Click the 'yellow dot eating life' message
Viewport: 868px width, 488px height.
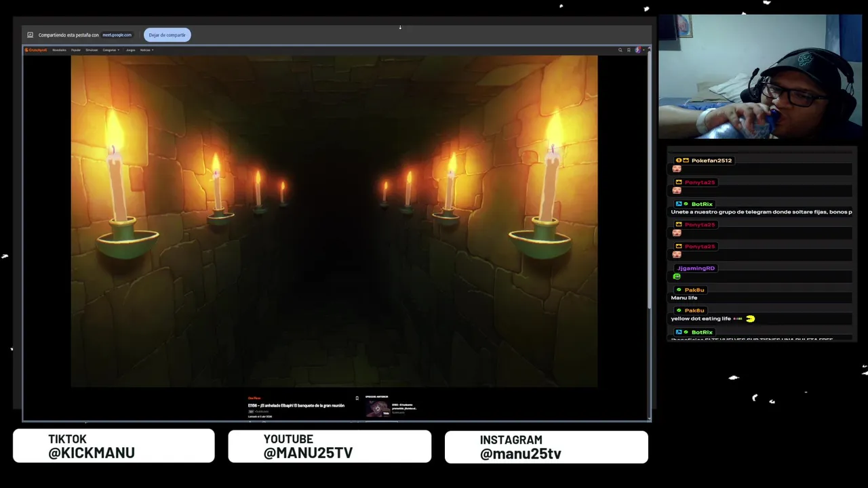pos(701,319)
